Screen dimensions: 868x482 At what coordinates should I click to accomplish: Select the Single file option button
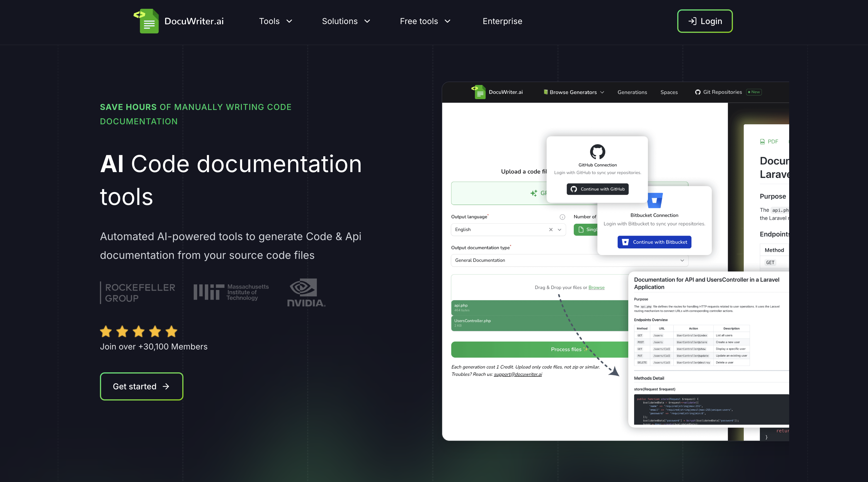click(586, 230)
